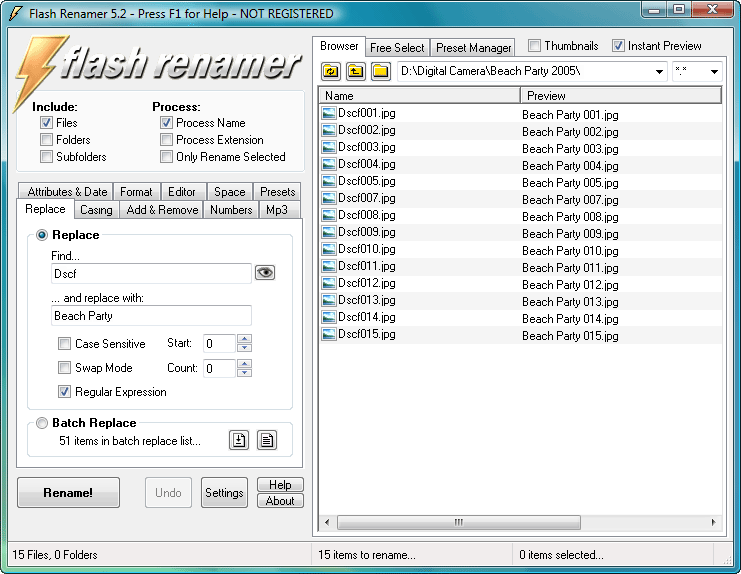This screenshot has height=574, width=741.
Task: Click the horizontal scrollbar thumb in file list
Action: pyautogui.click(x=458, y=522)
